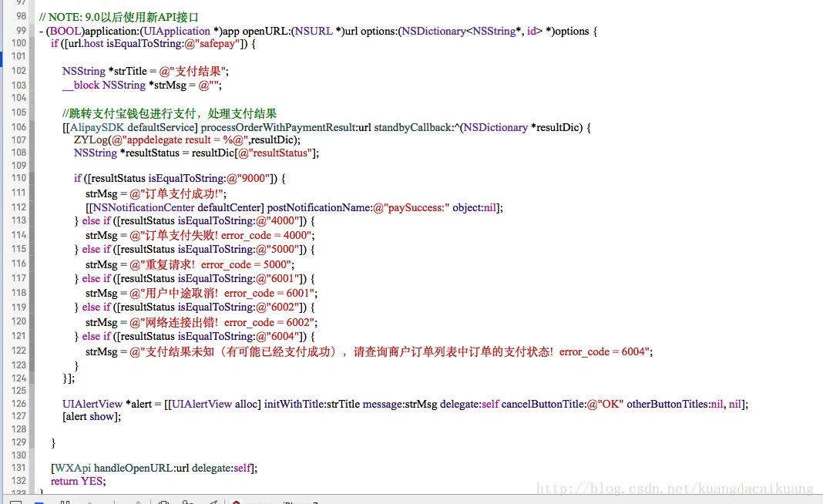Click the string @"paySuccess:"
823x504 pixels.
coord(411,207)
